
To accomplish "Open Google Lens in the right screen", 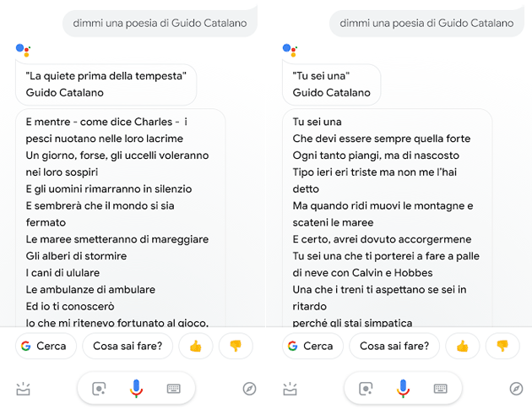I will [x=366, y=389].
